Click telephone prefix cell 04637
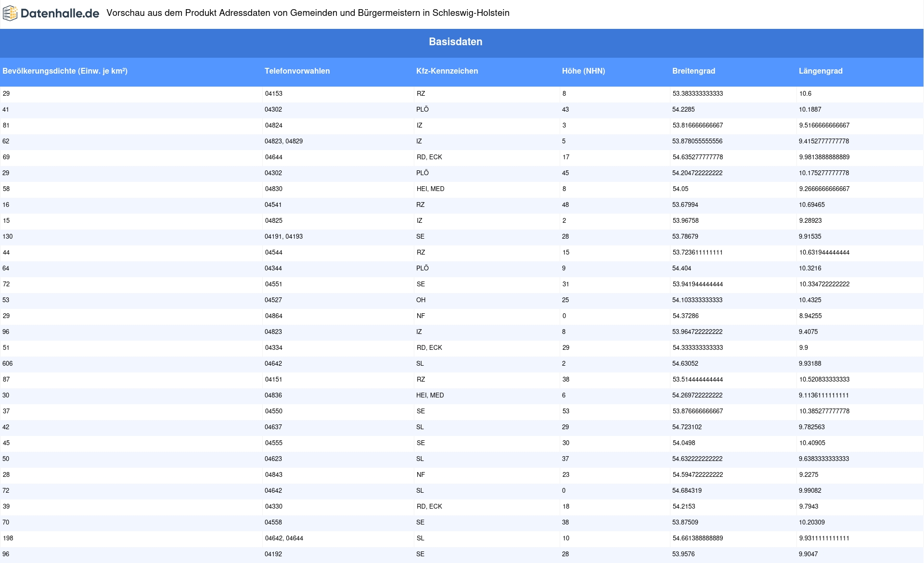The height and width of the screenshot is (563, 924). coord(273,427)
